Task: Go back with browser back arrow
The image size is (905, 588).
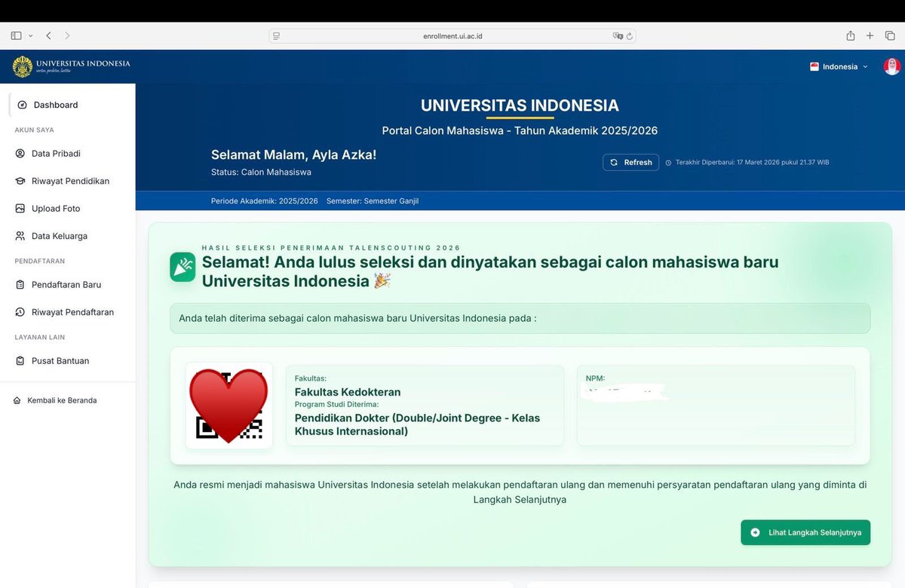Action: pyautogui.click(x=48, y=35)
